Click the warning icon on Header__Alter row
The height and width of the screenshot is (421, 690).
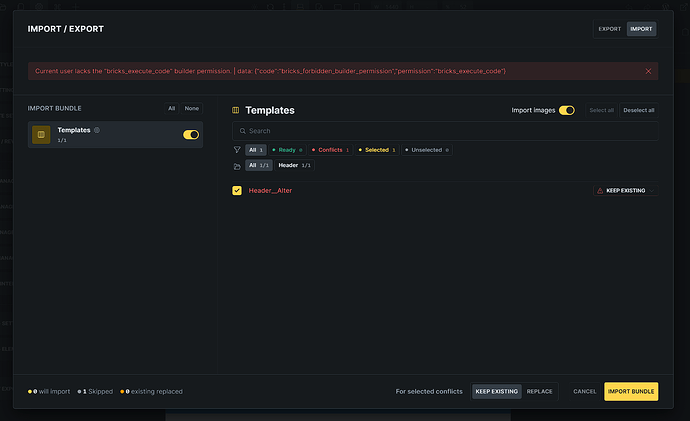tap(600, 190)
